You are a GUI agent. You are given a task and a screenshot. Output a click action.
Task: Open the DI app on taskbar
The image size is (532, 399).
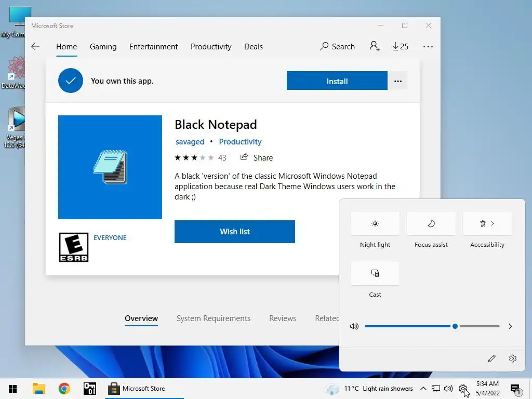[x=90, y=389]
